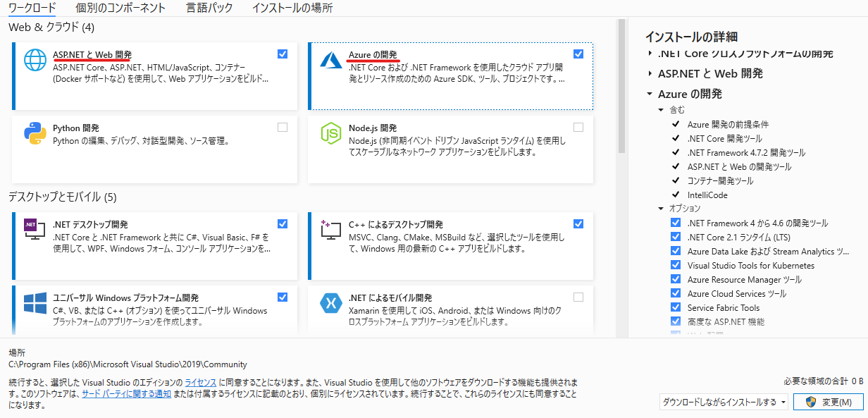Click the Node.js 開発 hexagon icon

click(x=331, y=133)
